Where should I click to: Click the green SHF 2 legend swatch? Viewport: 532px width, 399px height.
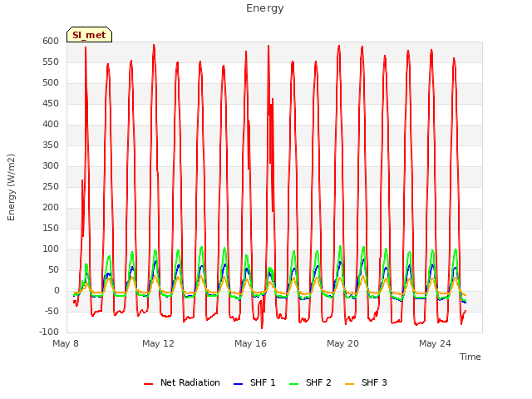coord(293,384)
